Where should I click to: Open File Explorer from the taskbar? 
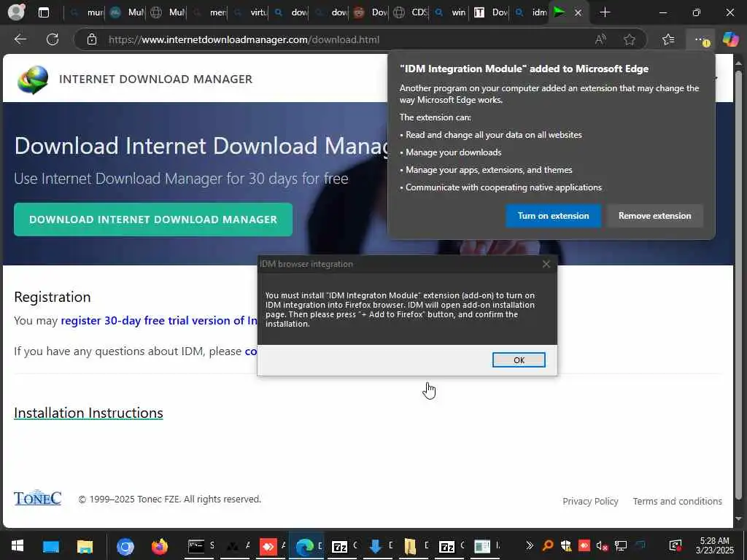tap(85, 546)
